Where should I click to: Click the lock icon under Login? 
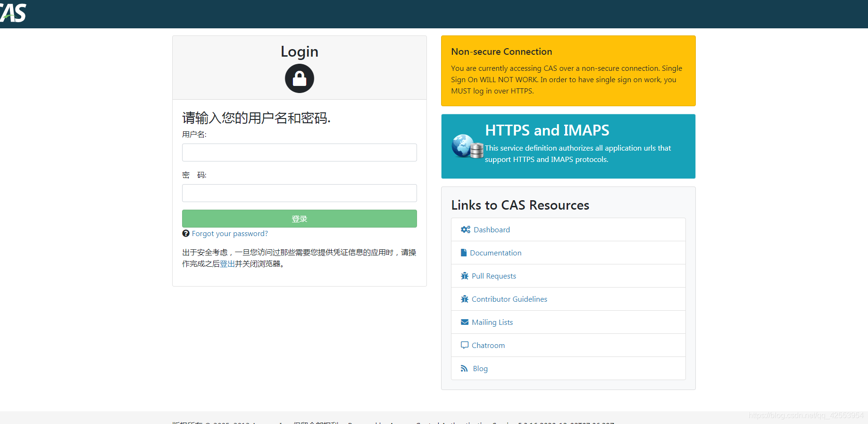click(300, 78)
